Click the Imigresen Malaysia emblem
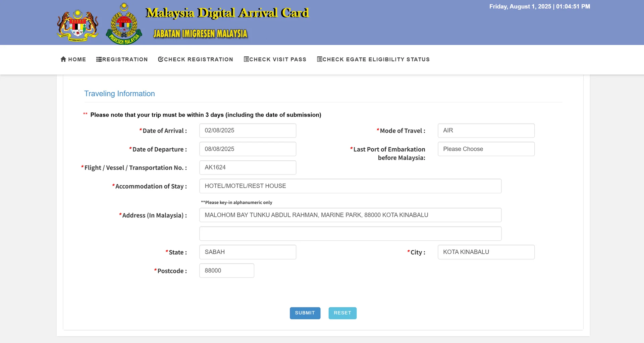Screen dimensions: 644x343 (124, 24)
